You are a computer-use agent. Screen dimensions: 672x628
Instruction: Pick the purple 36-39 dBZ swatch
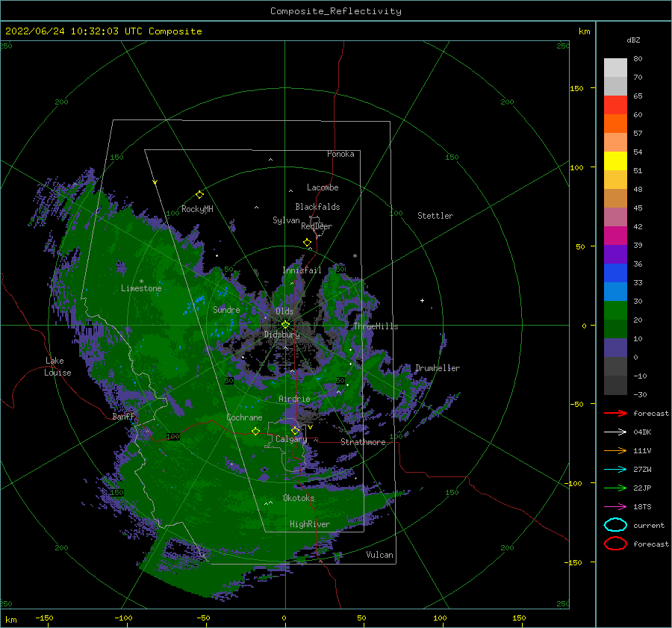(615, 254)
